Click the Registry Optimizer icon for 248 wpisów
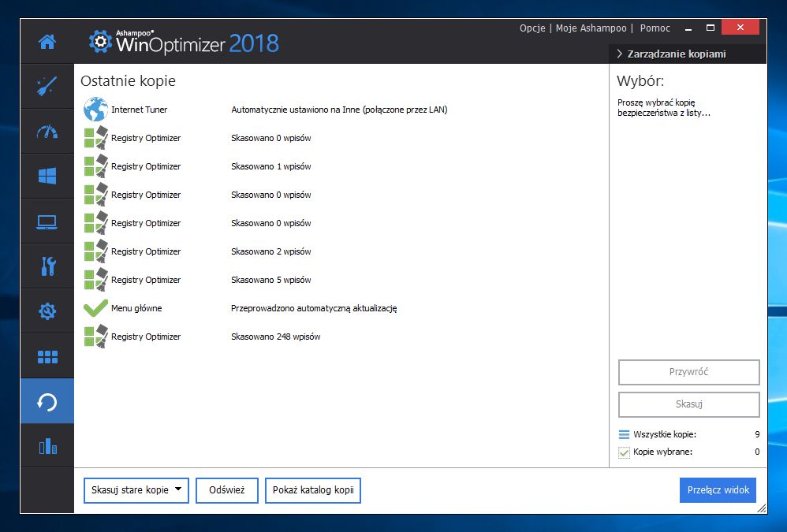Screen dimensions: 787x532 pyautogui.click(x=95, y=337)
